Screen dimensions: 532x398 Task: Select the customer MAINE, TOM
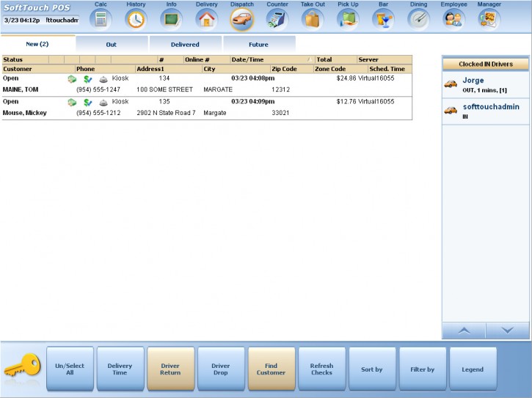click(x=21, y=89)
